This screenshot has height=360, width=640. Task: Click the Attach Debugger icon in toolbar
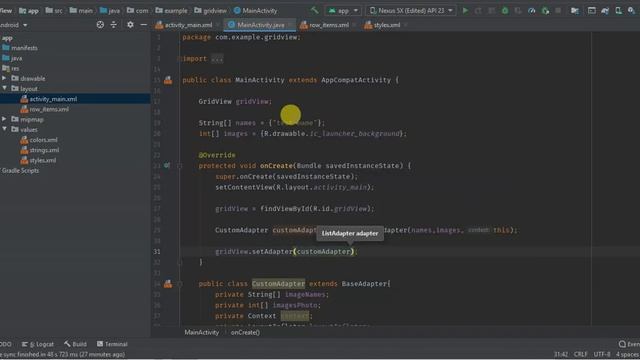point(545,10)
